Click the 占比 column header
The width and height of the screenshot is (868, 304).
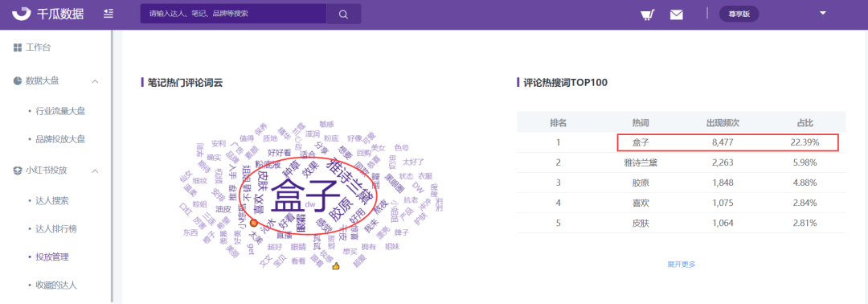coord(805,122)
